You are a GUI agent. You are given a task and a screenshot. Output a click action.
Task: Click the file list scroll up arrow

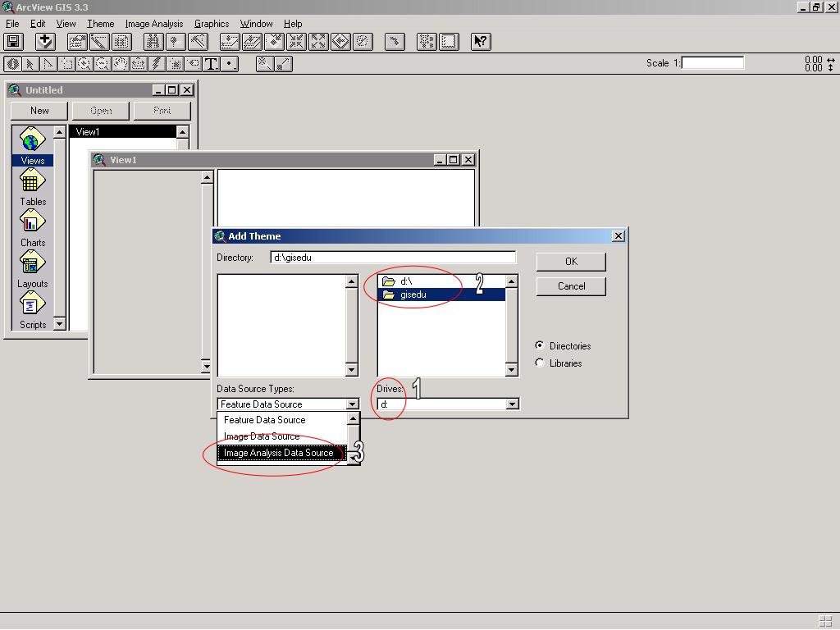pyautogui.click(x=351, y=281)
